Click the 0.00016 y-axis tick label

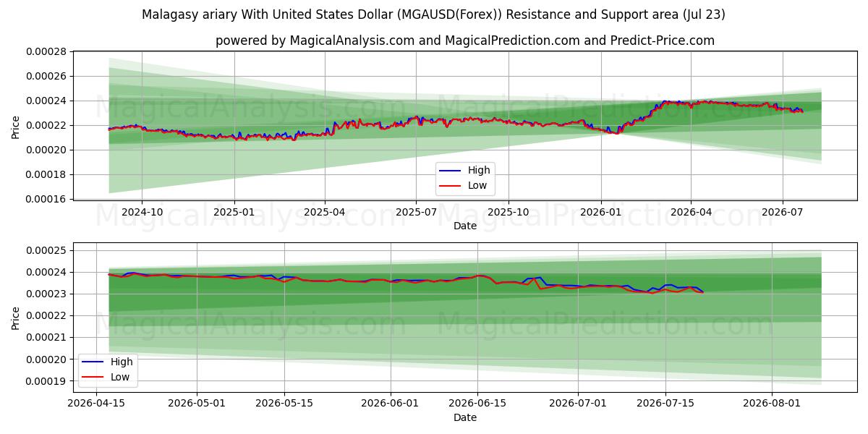pyautogui.click(x=46, y=200)
